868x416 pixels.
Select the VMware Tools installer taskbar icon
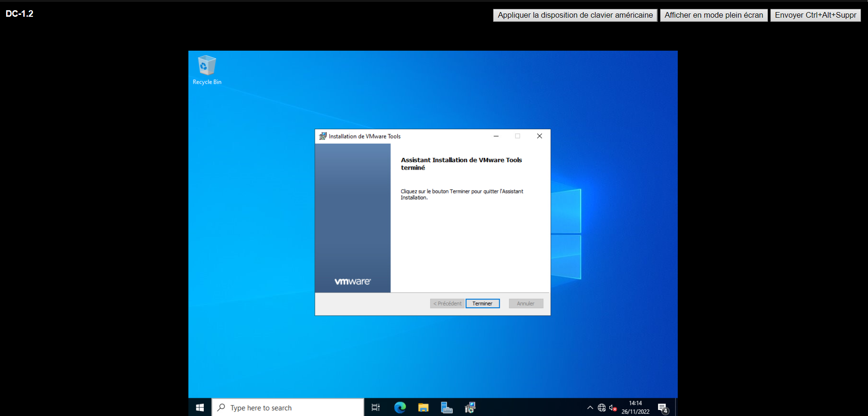click(470, 408)
